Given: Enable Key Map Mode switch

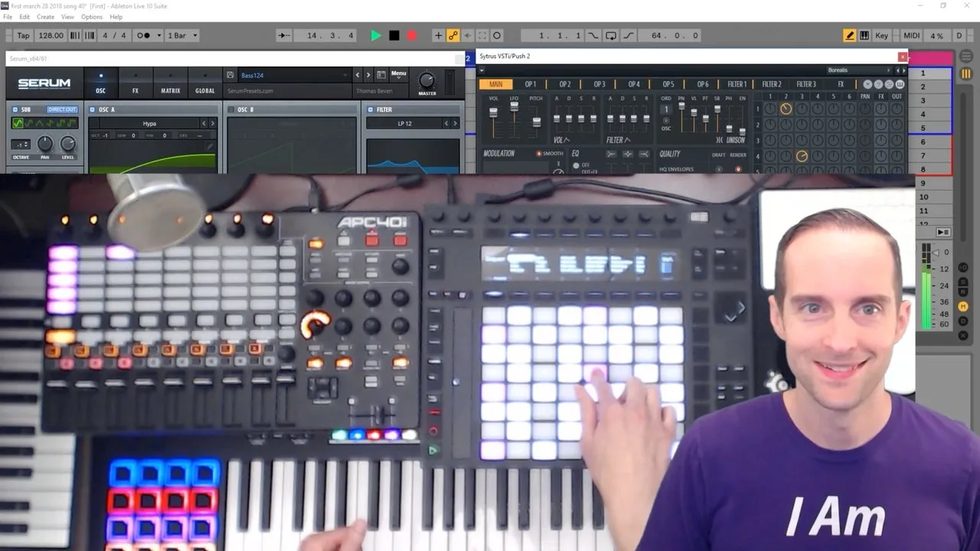Looking at the screenshot, I should (x=882, y=35).
